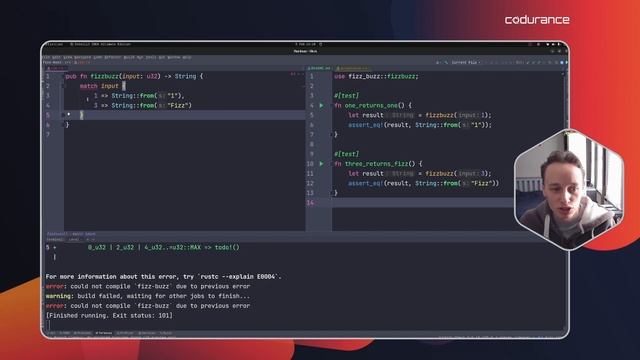
Task: Place cursor on 'pub fn fizzbuzz' signature line
Action: 134,76
